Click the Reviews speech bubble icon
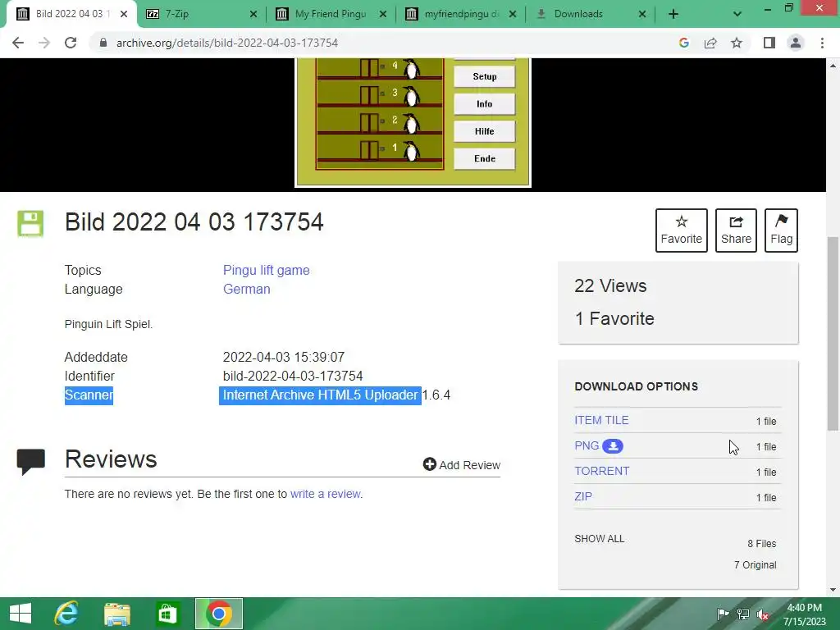Image resolution: width=840 pixels, height=630 pixels. pos(31,462)
